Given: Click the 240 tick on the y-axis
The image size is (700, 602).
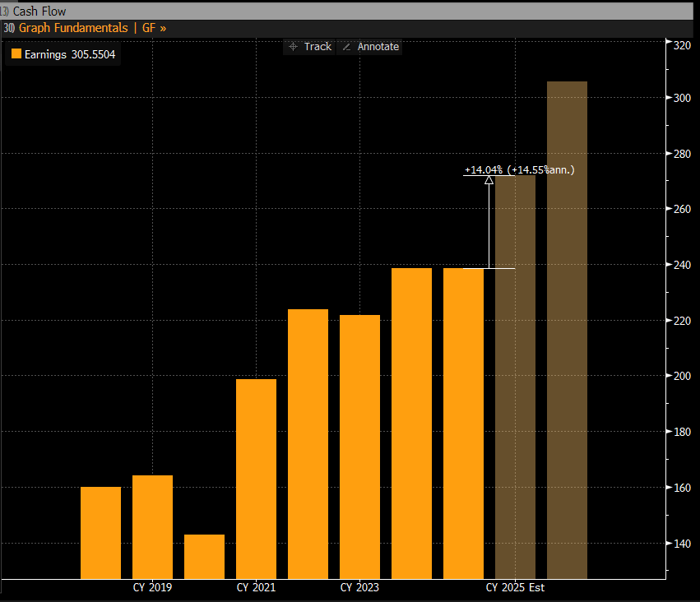Looking at the screenshot, I should tap(682, 265).
